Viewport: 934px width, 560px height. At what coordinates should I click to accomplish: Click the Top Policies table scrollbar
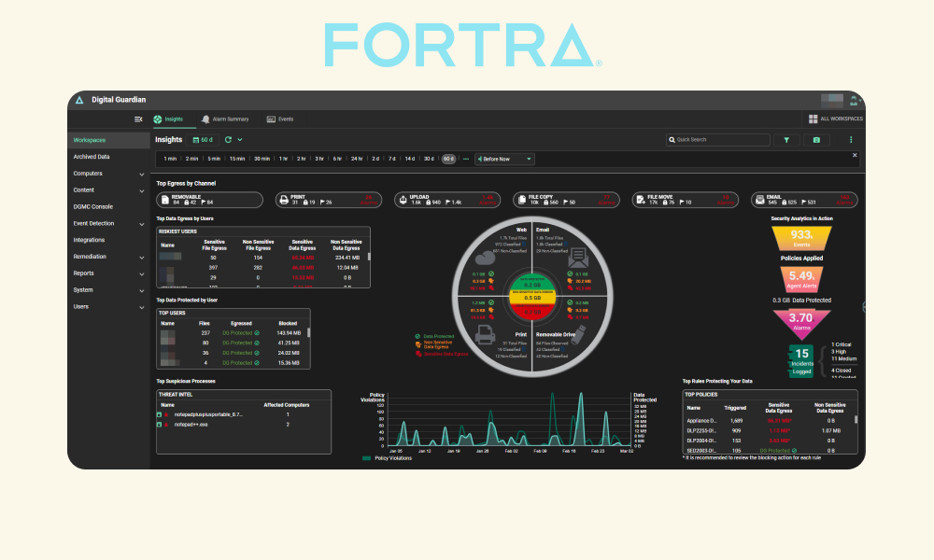(856, 419)
